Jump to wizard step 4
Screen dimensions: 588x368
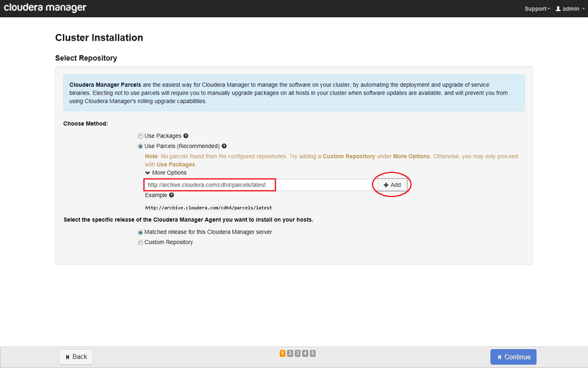coord(305,353)
